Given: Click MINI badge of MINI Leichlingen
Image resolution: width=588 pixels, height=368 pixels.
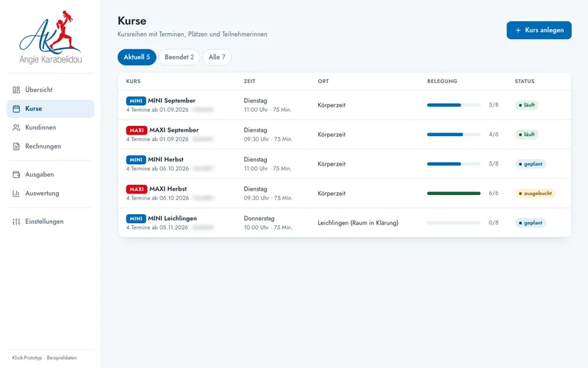Looking at the screenshot, I should pos(136,218).
